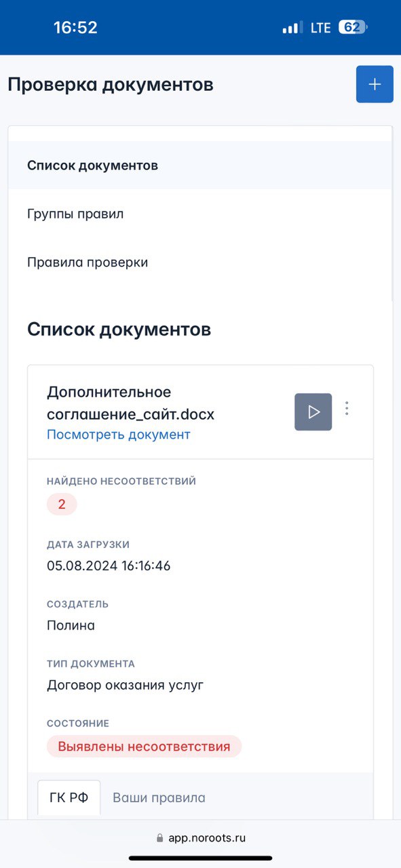Tap the lock icon in the address bar

[158, 838]
